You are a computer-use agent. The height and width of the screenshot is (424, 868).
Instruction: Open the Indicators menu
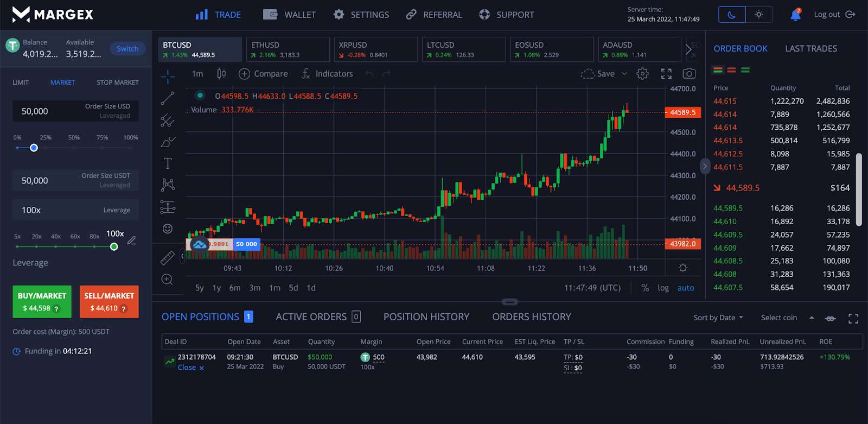327,74
